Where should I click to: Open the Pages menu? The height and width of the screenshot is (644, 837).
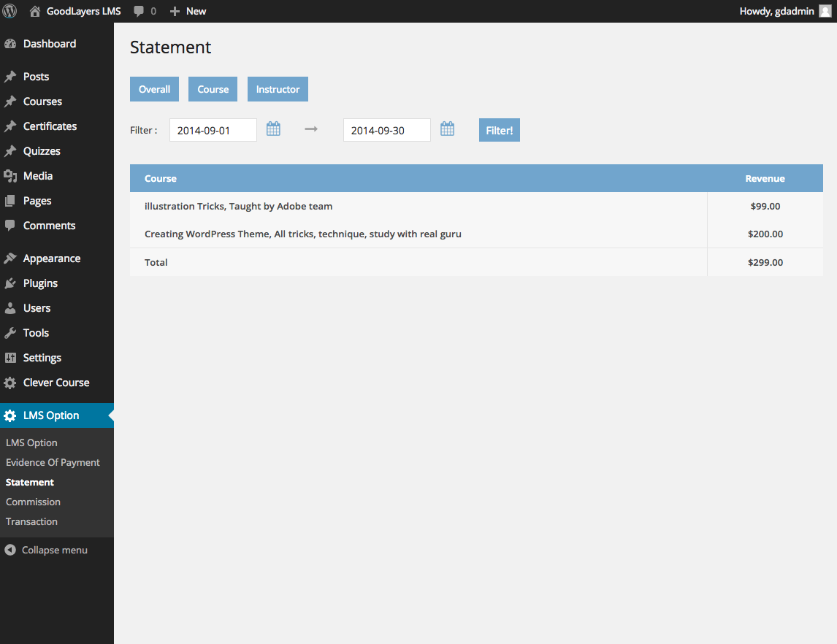56,201
